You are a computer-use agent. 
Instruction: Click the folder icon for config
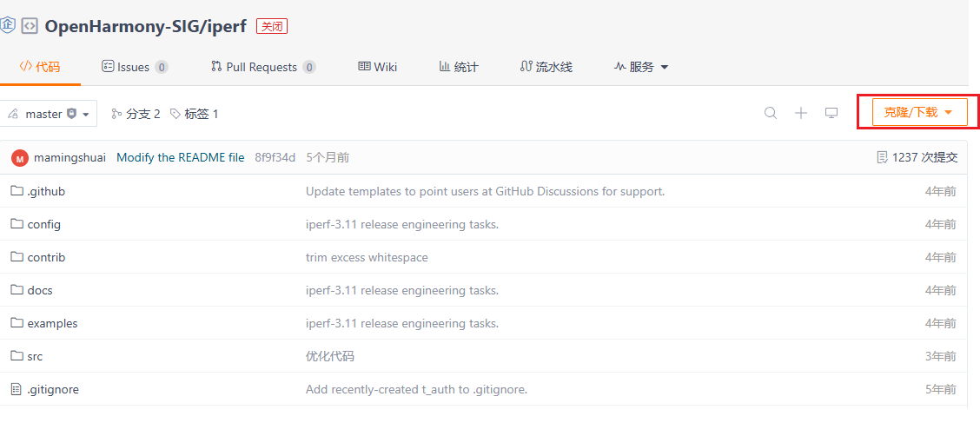point(17,224)
